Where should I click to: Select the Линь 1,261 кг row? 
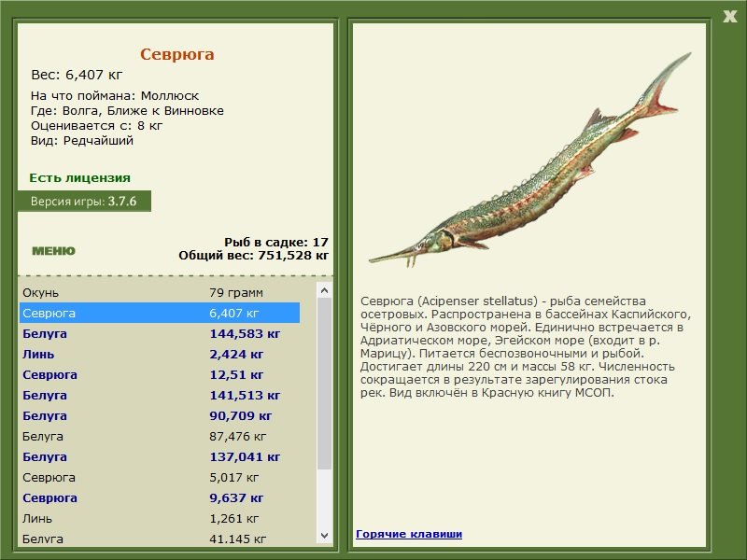pos(160,518)
